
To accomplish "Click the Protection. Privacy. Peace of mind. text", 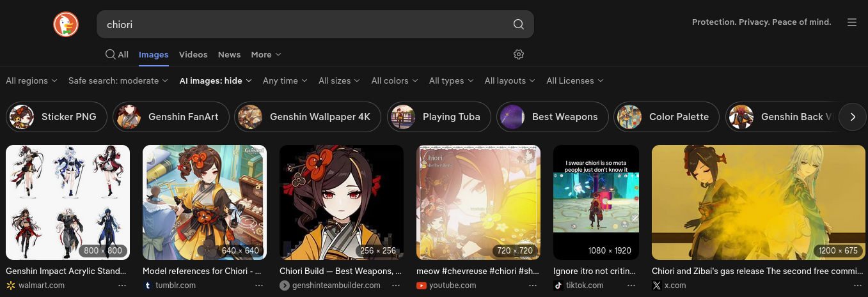I will (761, 22).
